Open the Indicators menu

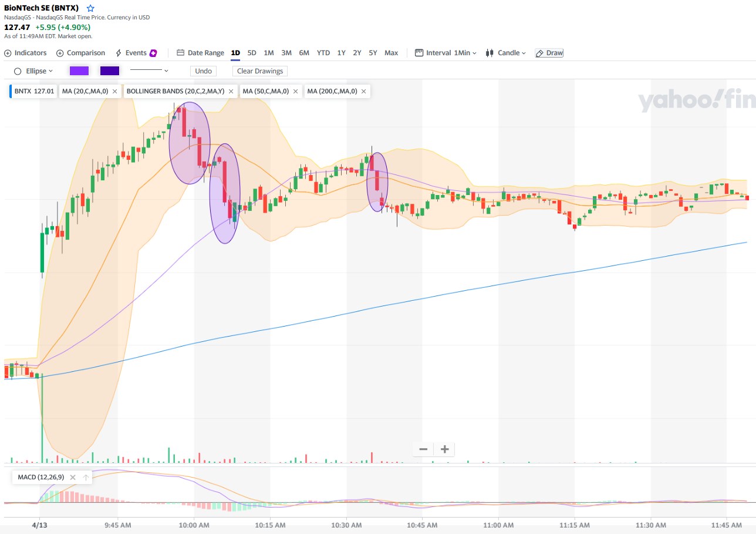point(25,53)
